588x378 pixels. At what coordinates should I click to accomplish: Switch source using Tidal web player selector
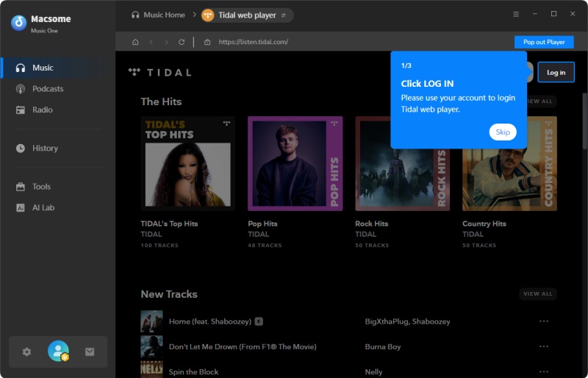click(x=247, y=15)
